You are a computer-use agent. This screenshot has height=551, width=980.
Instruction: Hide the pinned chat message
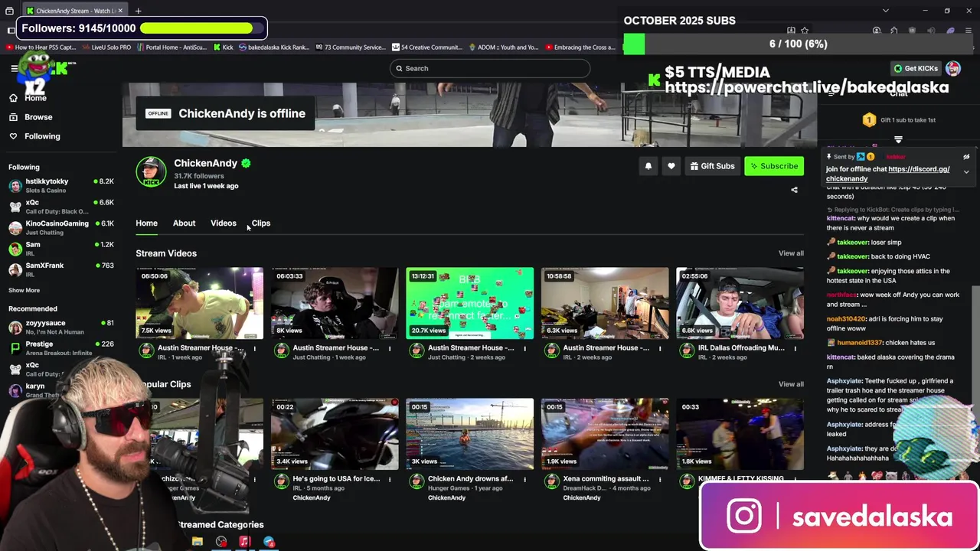[966, 157]
